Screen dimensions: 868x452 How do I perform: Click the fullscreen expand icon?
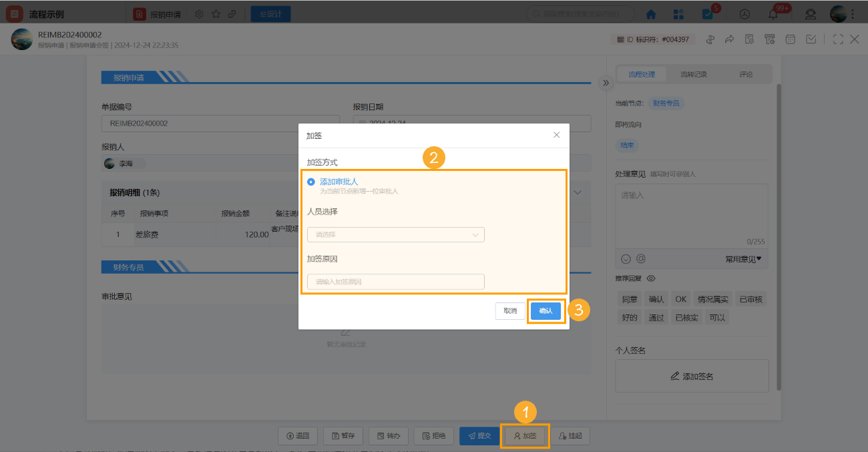coord(838,39)
